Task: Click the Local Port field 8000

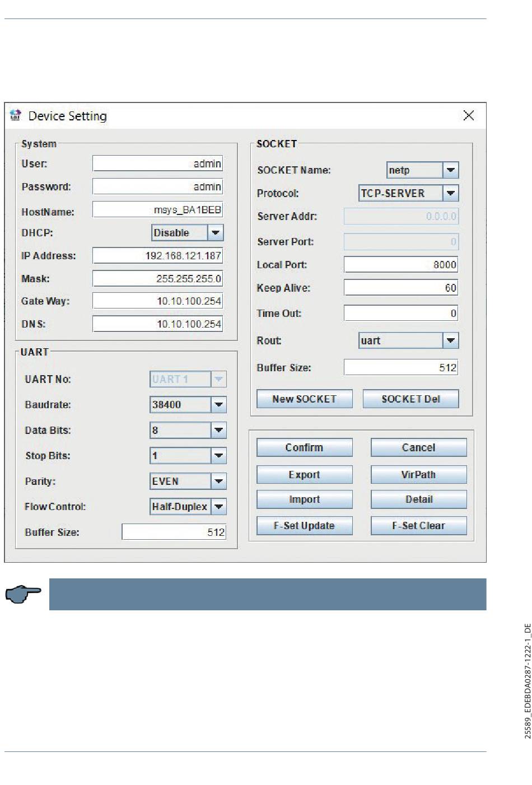Action: tap(401, 264)
